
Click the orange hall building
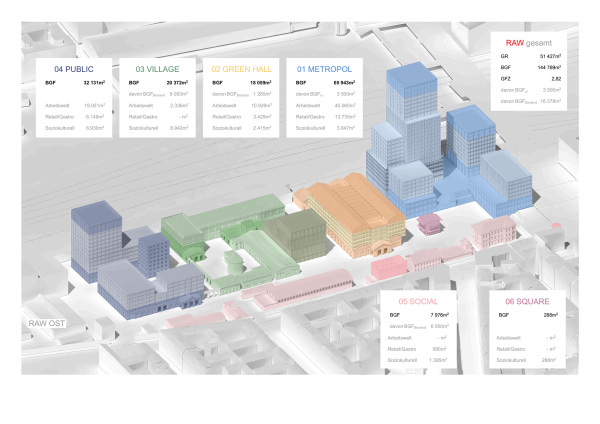pyautogui.click(x=350, y=210)
